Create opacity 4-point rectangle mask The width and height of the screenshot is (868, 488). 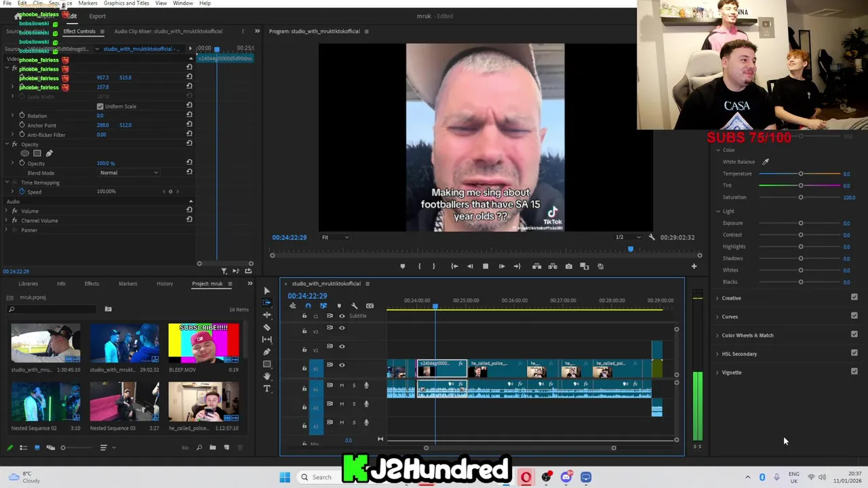[37, 153]
